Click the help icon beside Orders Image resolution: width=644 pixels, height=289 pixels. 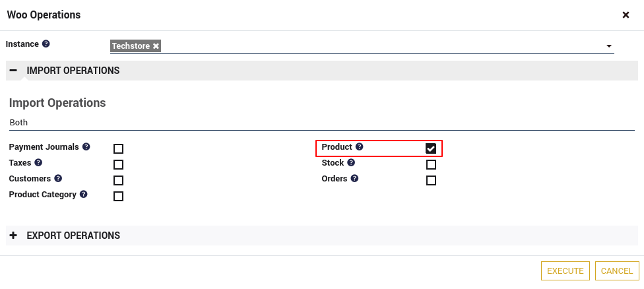pyautogui.click(x=355, y=178)
